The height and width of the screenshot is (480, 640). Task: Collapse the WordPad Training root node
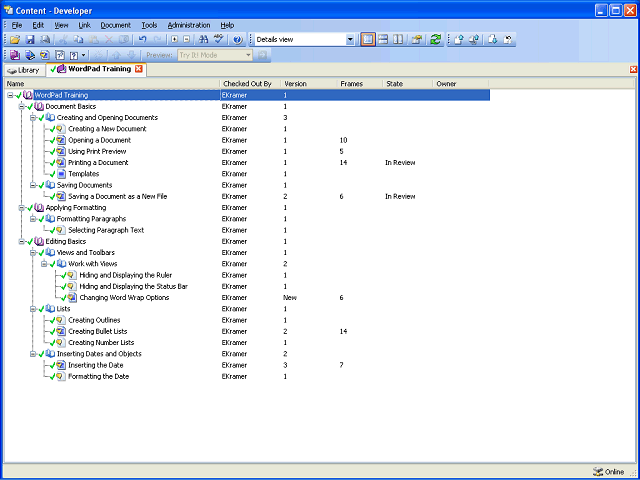tap(10, 95)
